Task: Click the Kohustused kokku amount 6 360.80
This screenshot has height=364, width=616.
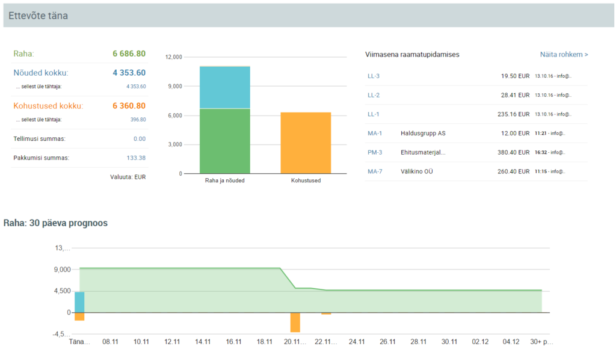Action: coord(129,106)
